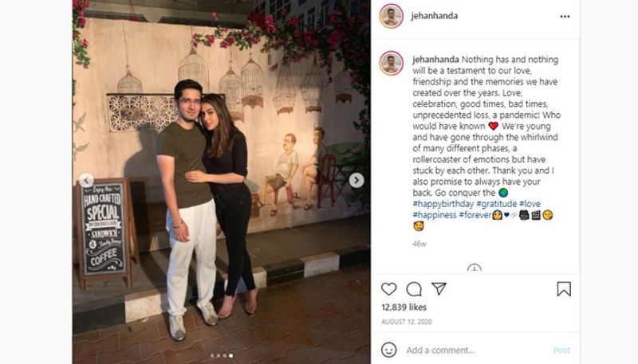Load more comments with the plus circle

click(474, 268)
